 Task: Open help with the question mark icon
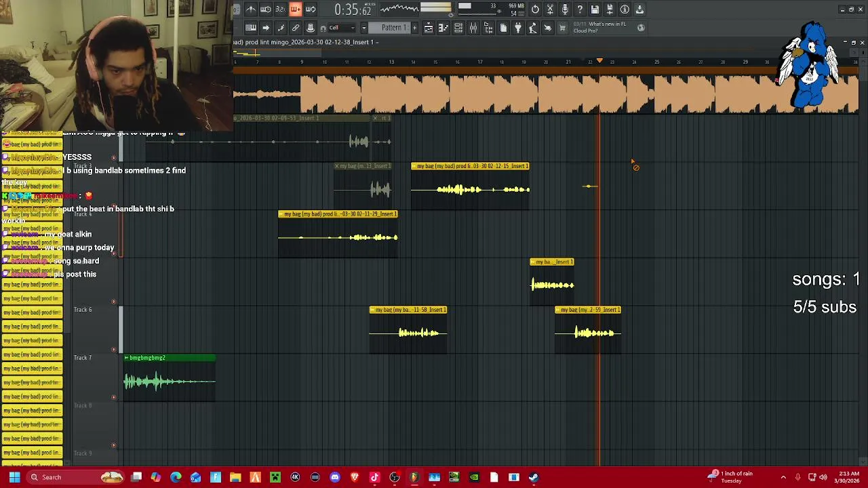(x=580, y=9)
